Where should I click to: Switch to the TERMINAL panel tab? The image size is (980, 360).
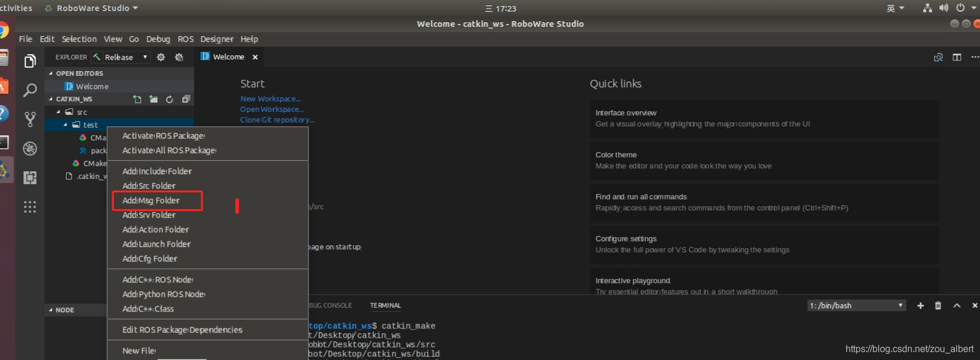pyautogui.click(x=385, y=305)
